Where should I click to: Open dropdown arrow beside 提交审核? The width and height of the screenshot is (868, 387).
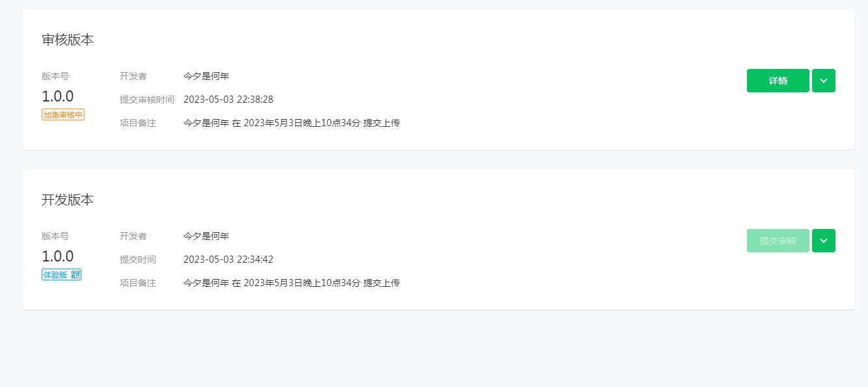point(824,241)
